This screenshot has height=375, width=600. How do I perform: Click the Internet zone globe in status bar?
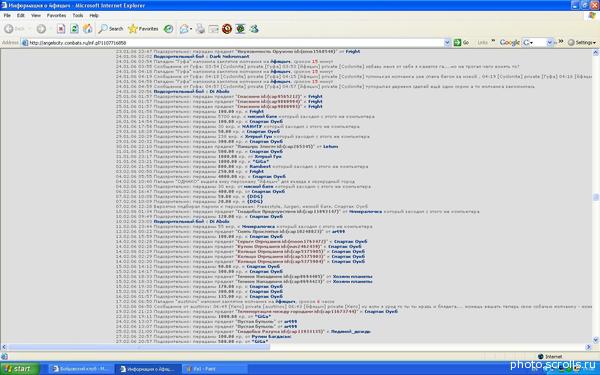tap(541, 357)
